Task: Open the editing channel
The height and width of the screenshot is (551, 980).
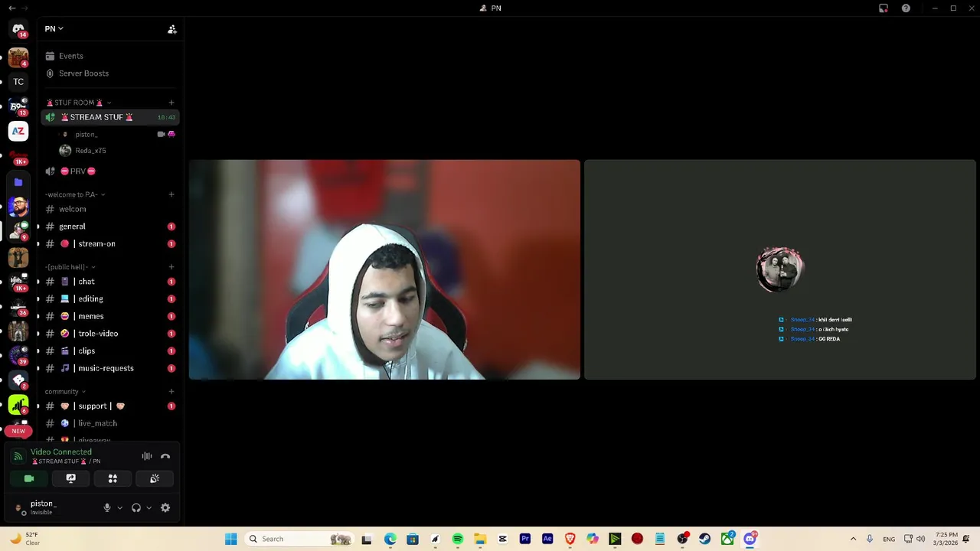Action: (109, 299)
